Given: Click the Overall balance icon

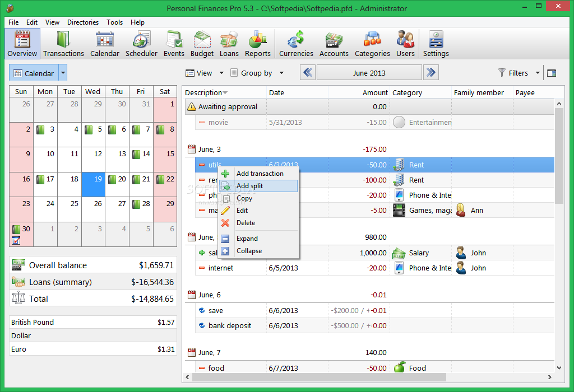Looking at the screenshot, I should 18,265.
